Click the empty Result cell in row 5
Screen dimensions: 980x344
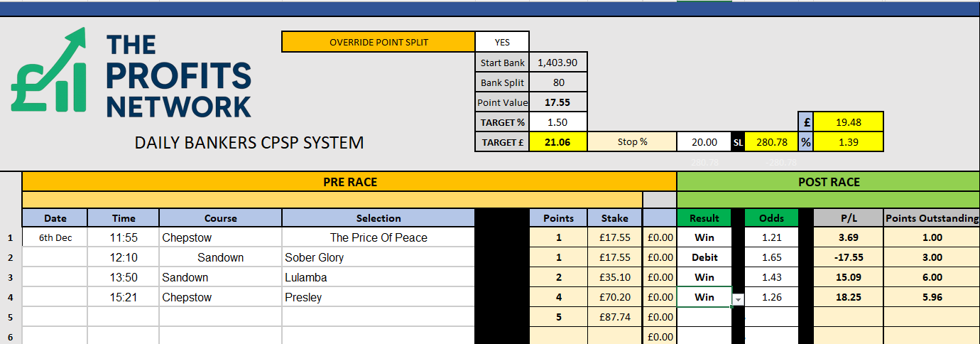point(704,317)
